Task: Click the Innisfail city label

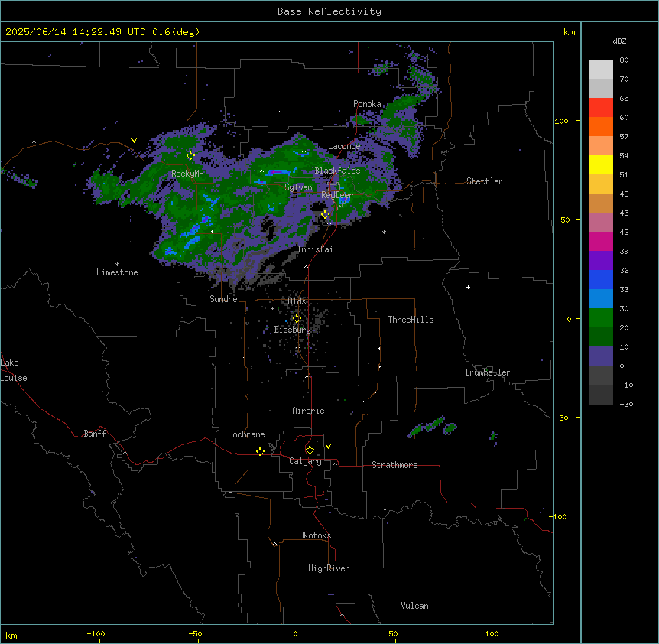Action: (317, 249)
